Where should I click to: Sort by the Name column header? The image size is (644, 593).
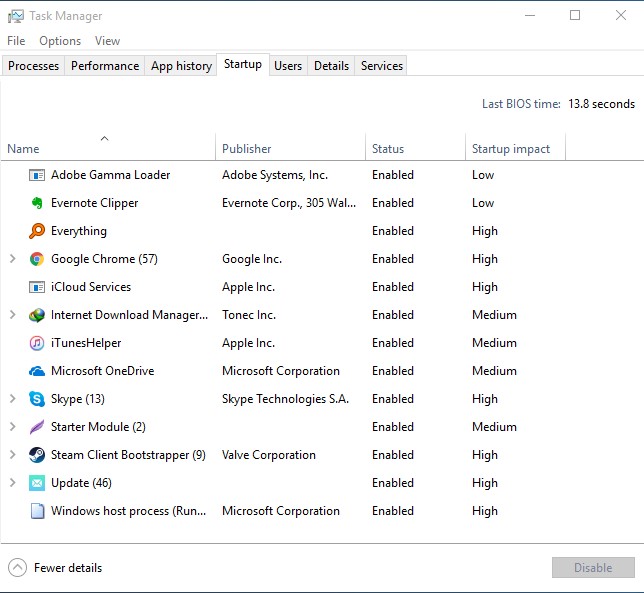(108, 147)
